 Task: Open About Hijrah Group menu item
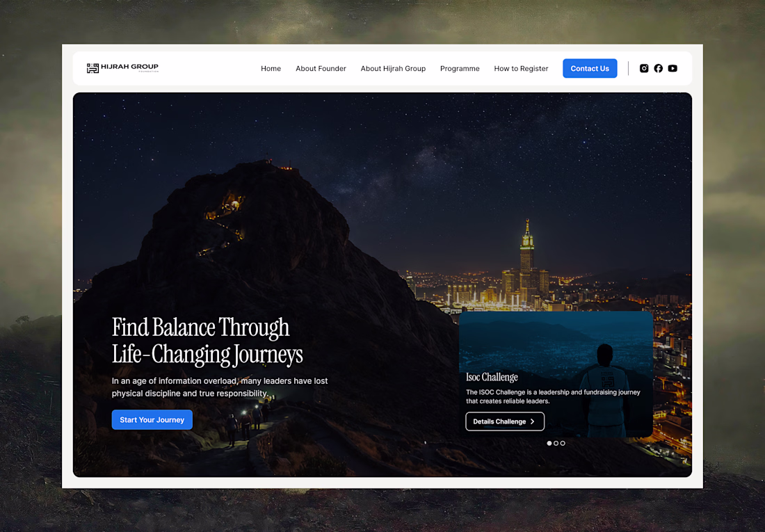393,68
